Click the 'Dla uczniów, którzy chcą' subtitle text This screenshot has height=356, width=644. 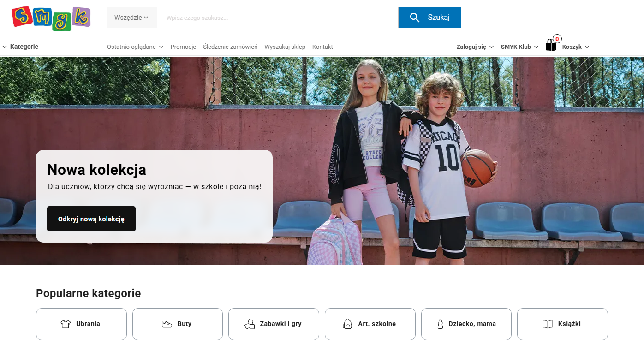point(155,187)
